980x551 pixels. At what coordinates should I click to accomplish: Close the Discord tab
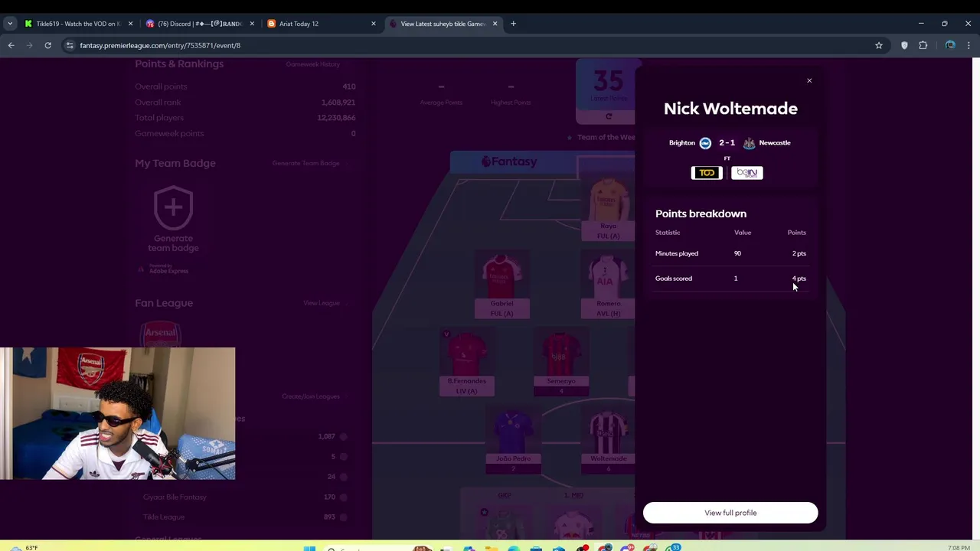click(252, 24)
